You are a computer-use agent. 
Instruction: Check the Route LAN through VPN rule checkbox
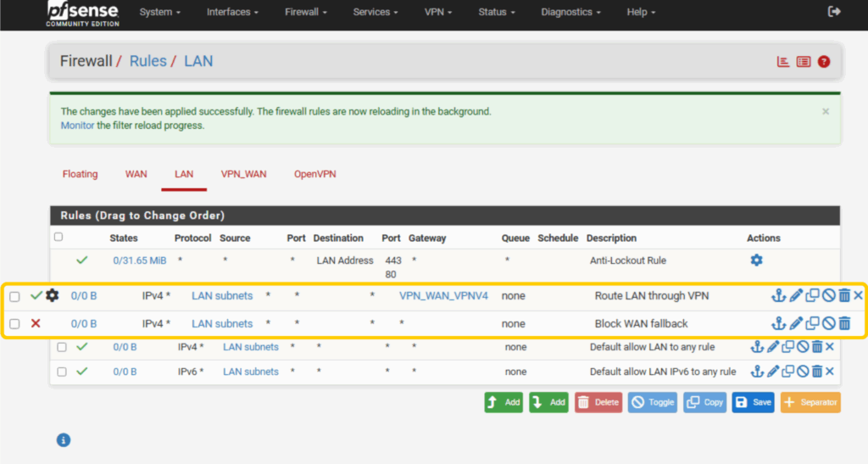tap(15, 296)
